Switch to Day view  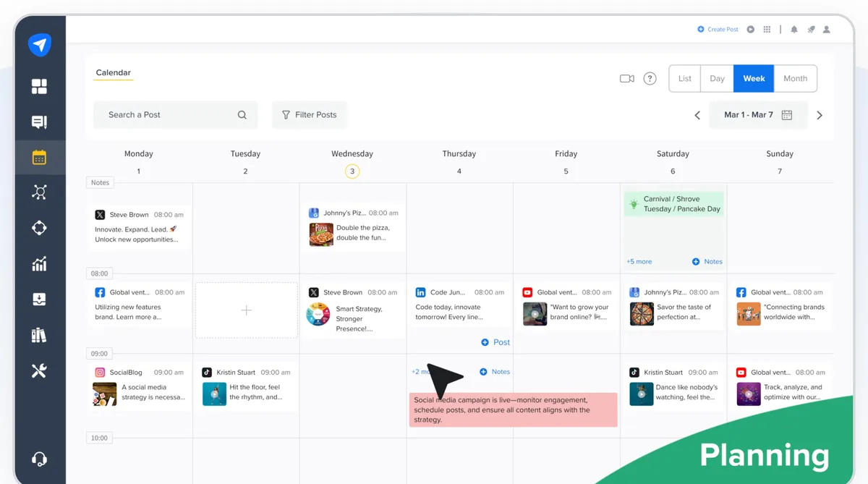(x=717, y=79)
